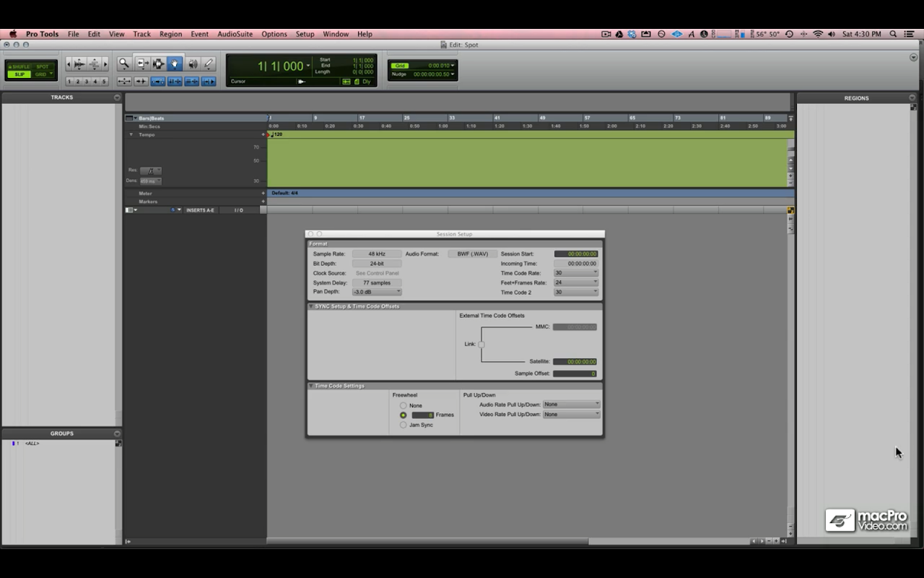
Task: Open the Track menu
Action: (142, 34)
